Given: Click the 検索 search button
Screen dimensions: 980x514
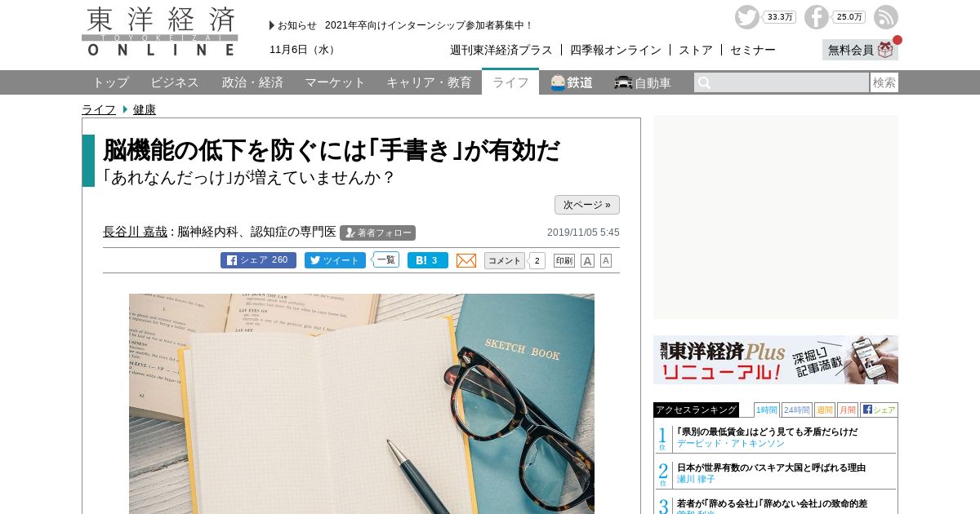Looking at the screenshot, I should point(884,82).
